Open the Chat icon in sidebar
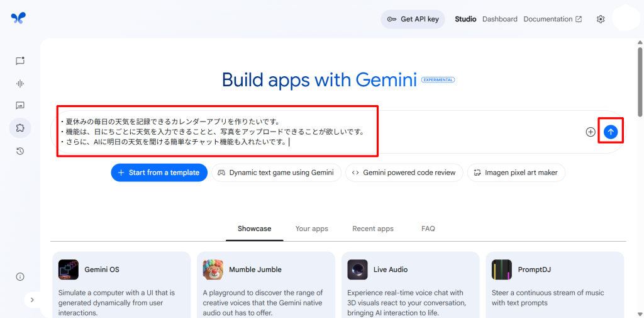The image size is (644, 318). coord(20,61)
